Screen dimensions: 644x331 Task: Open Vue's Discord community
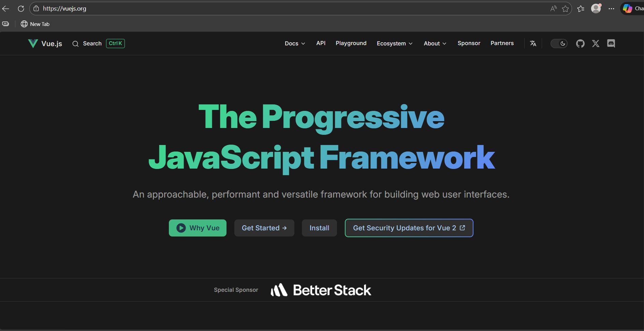[x=611, y=43]
